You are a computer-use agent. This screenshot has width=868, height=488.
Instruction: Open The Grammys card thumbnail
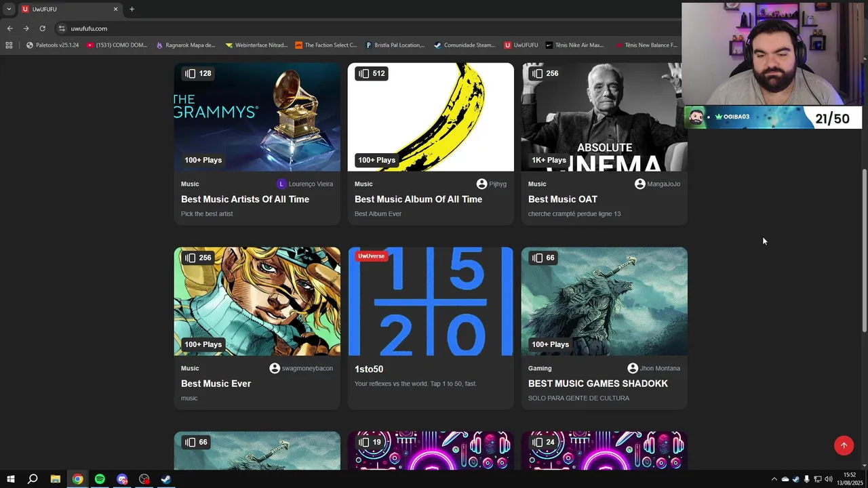[257, 117]
